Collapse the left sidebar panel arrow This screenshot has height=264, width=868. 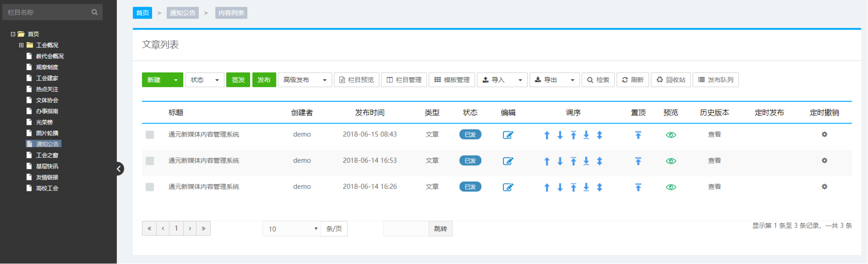119,169
